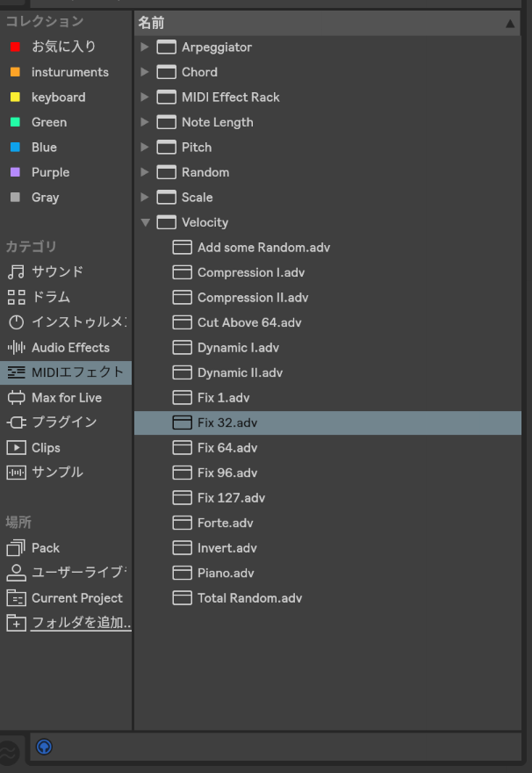Open Current Project in places
Image resolution: width=532 pixels, height=773 pixels.
tap(76, 598)
